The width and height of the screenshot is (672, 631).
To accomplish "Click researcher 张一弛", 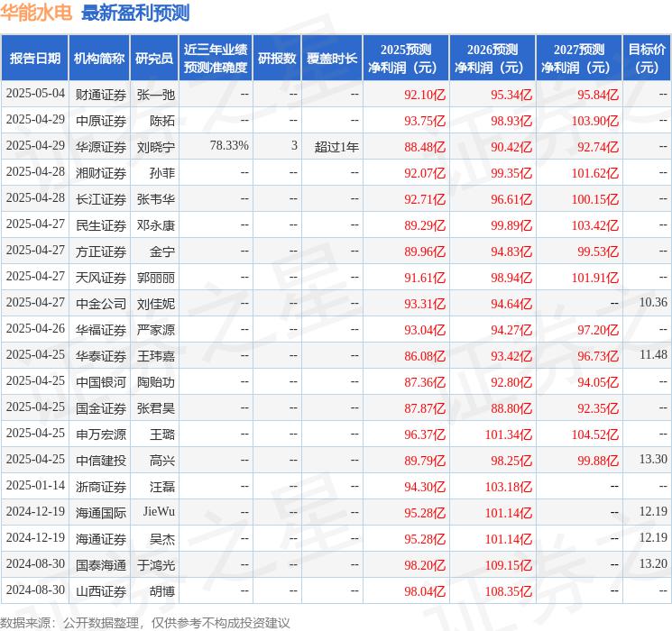I will [155, 95].
